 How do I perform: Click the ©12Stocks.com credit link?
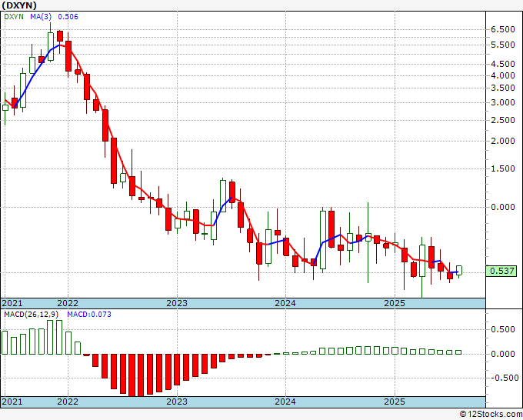[491, 414]
